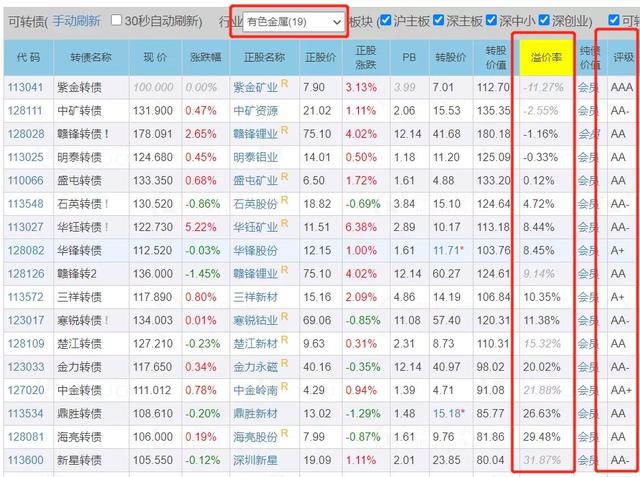
Task: Sort by the 涨跌幅 column header
Action: [205, 57]
